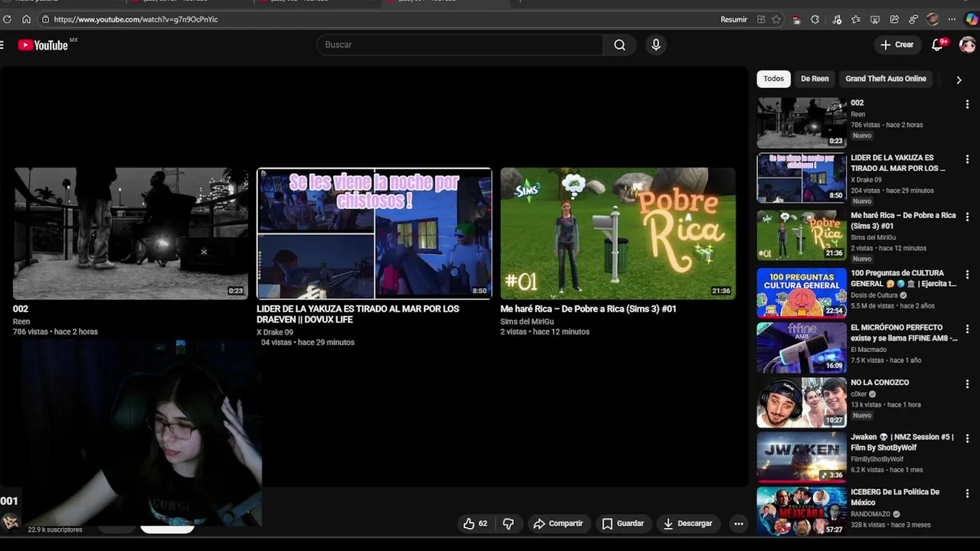Open title LIDER DE LA YAKUZA end-screen video

tap(358, 314)
